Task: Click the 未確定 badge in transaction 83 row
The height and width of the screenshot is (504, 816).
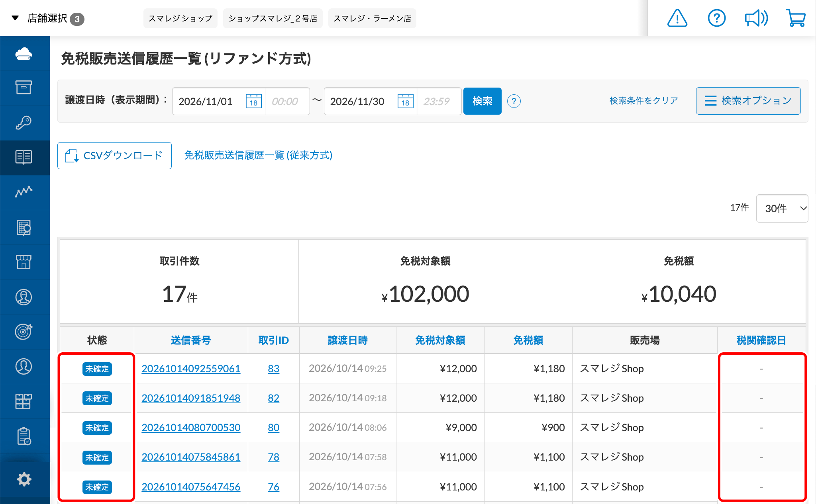Action: tap(97, 369)
